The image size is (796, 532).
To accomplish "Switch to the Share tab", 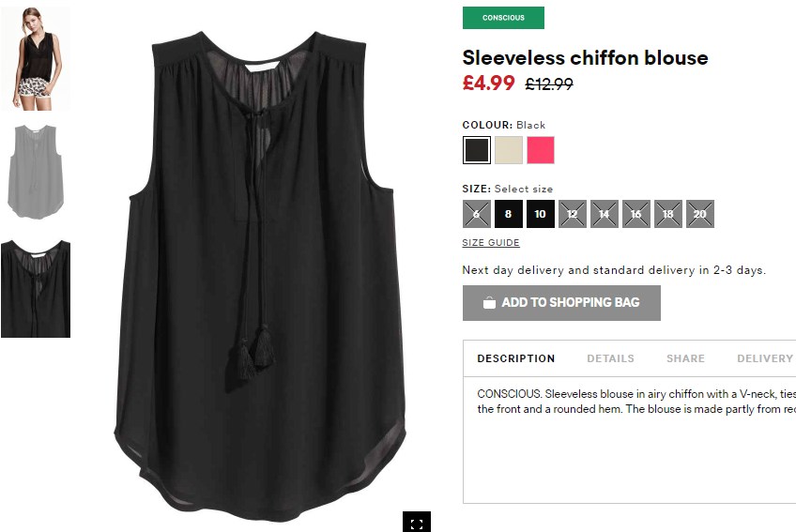I will pyautogui.click(x=685, y=358).
